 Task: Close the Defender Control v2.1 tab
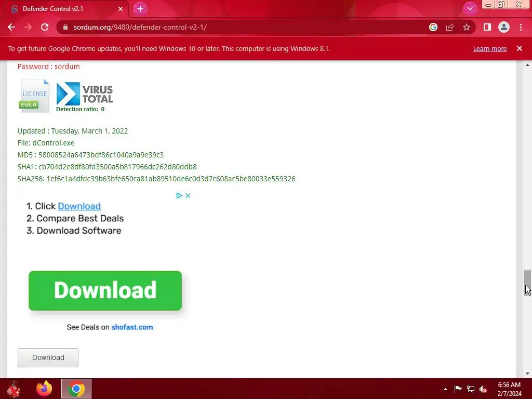click(x=121, y=9)
